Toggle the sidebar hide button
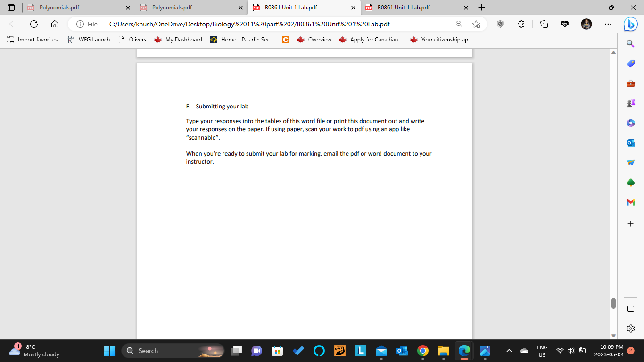Image resolution: width=644 pixels, height=362 pixels. click(630, 309)
